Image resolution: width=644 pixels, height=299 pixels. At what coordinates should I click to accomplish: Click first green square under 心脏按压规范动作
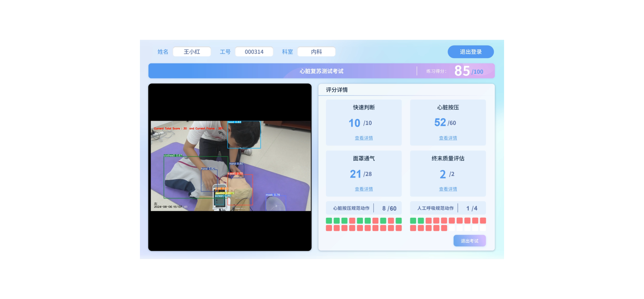[x=329, y=221]
